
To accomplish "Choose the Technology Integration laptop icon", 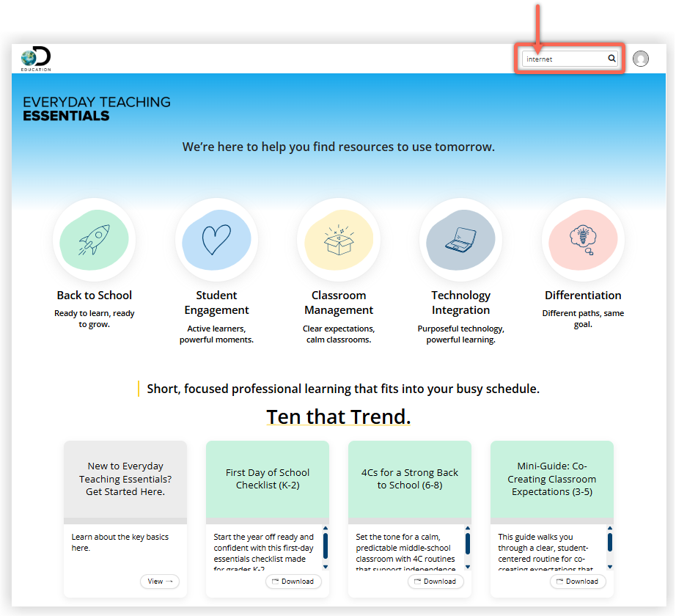I will click(x=461, y=240).
